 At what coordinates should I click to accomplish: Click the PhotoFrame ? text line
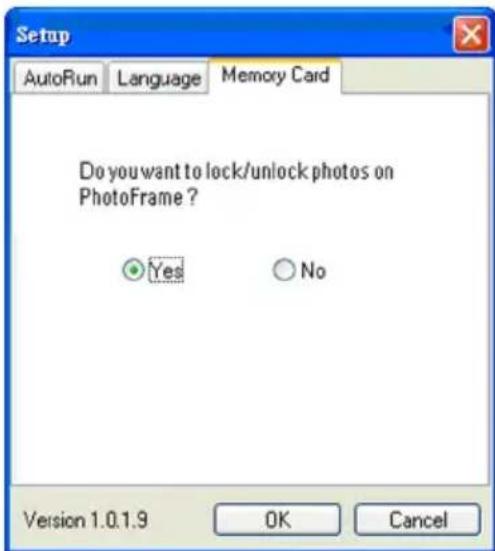pyautogui.click(x=138, y=197)
